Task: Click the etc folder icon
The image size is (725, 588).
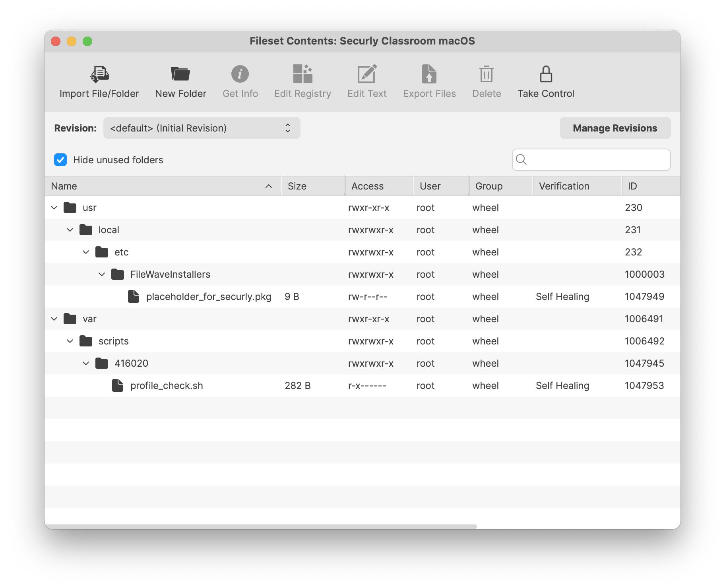Action: [x=102, y=252]
